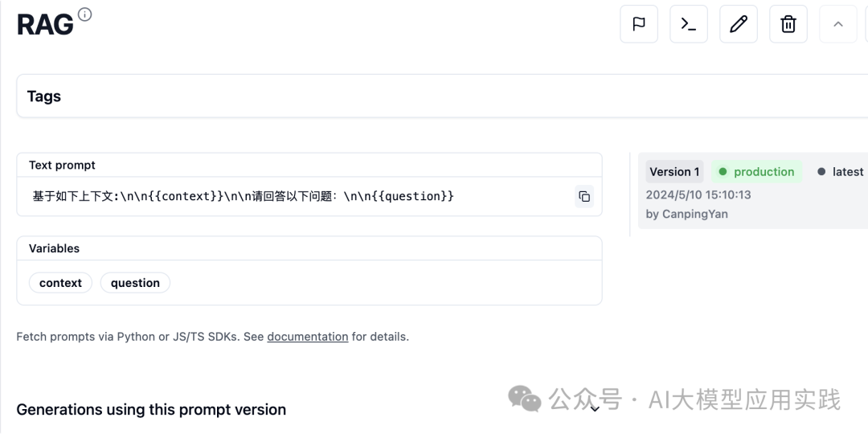Copy the text prompt with copy icon
Viewport: 868px width, 434px height.
point(584,197)
